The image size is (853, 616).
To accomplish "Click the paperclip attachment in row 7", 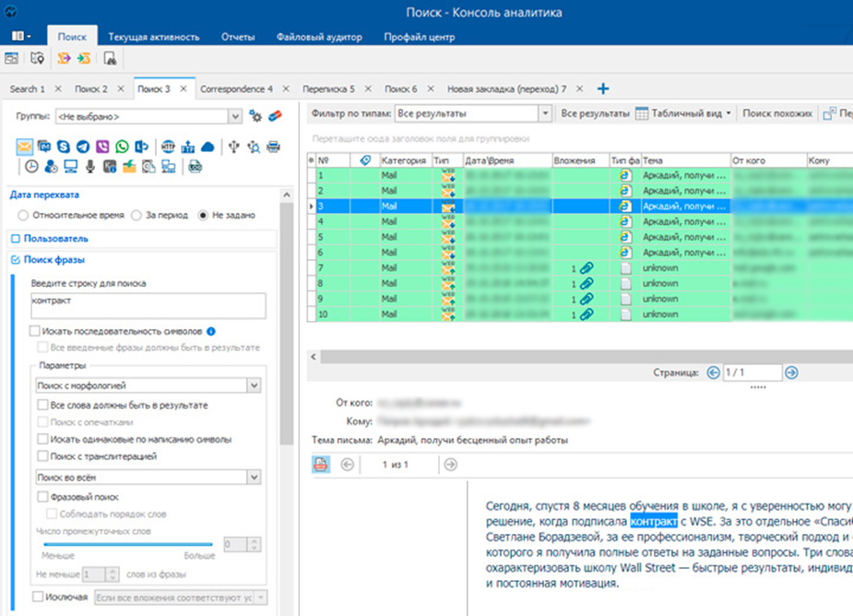I will pos(586,267).
